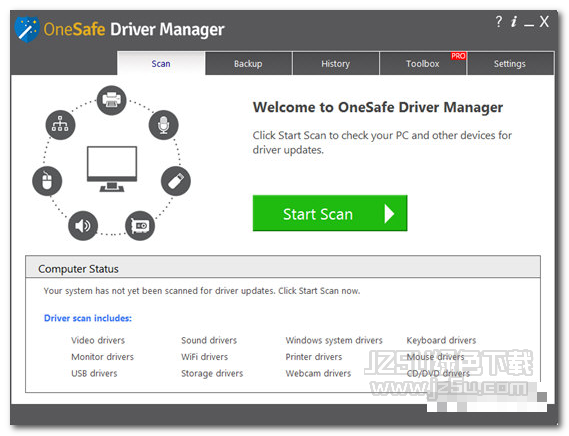
Task: Click 'Webcam drivers' text
Action: pyautogui.click(x=318, y=373)
